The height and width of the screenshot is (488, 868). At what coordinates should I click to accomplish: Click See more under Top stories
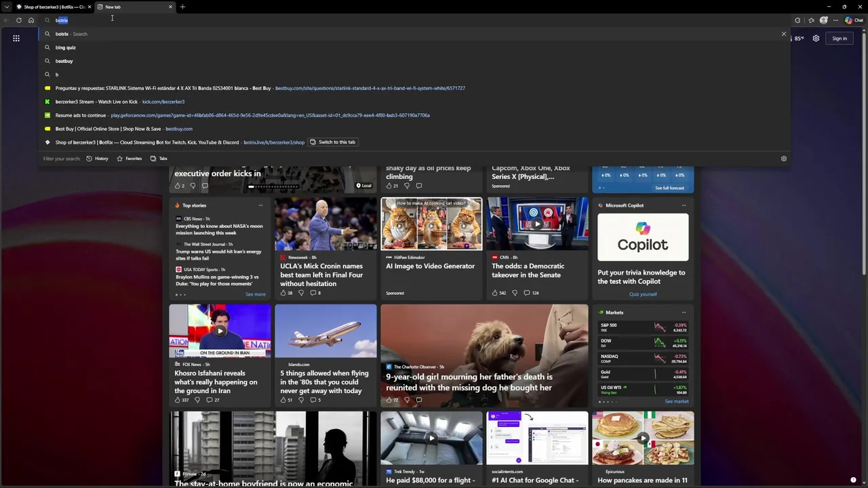click(x=256, y=294)
